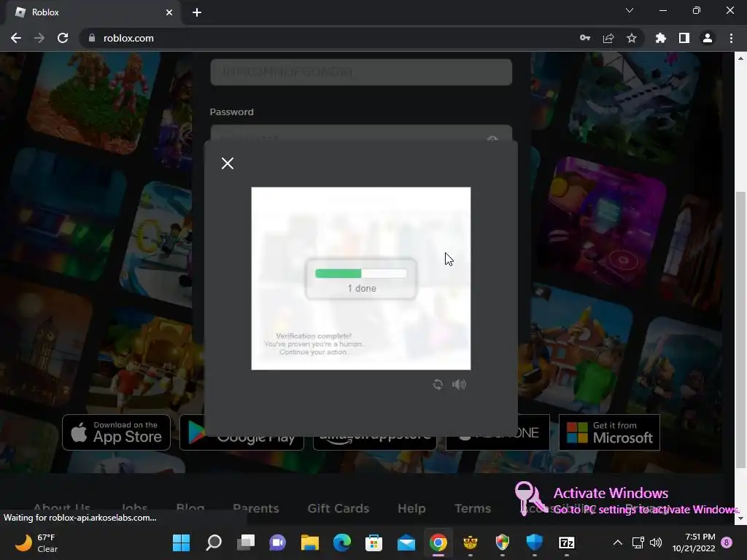This screenshot has height=560, width=747.
Task: Open the Windows Start menu
Action: [x=181, y=542]
